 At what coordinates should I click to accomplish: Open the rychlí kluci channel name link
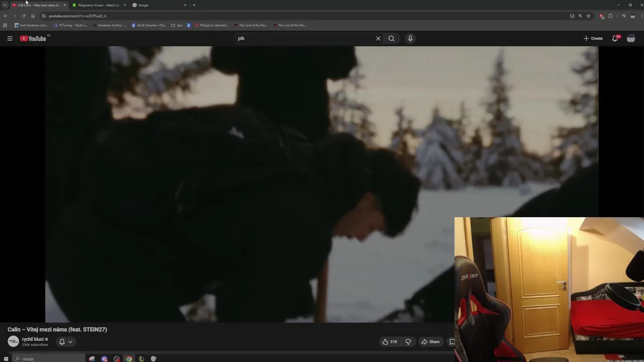point(33,339)
